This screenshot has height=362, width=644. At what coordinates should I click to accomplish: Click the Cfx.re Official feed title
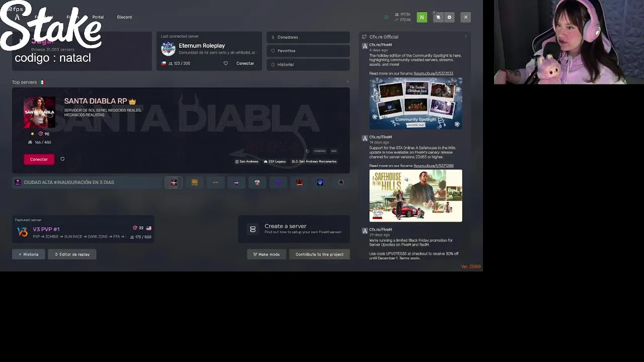pos(384,37)
